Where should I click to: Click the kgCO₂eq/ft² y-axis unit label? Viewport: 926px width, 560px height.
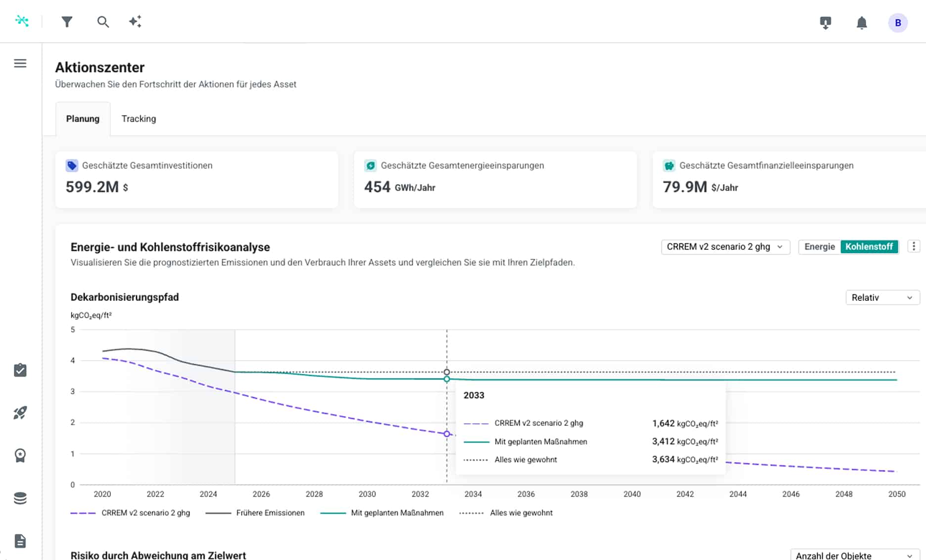tap(91, 315)
